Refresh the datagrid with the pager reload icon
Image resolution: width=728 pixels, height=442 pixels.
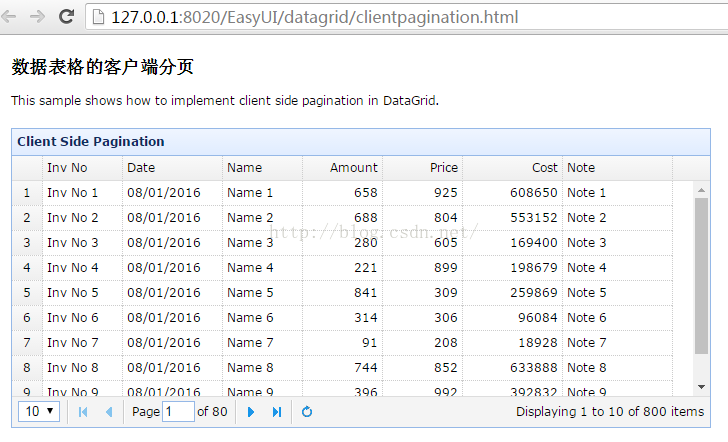pos(307,412)
